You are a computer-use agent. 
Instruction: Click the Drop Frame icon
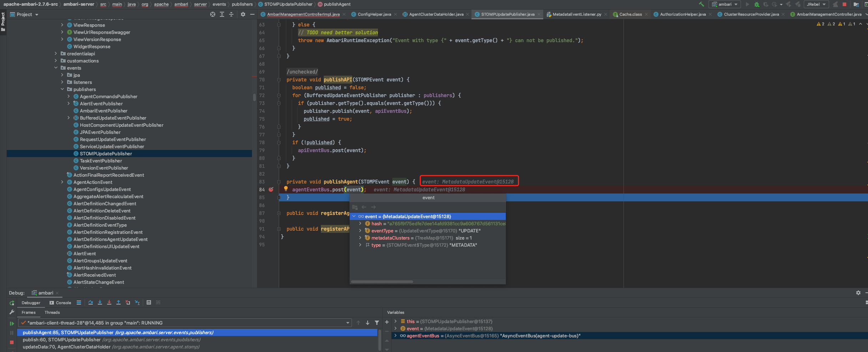click(x=128, y=302)
